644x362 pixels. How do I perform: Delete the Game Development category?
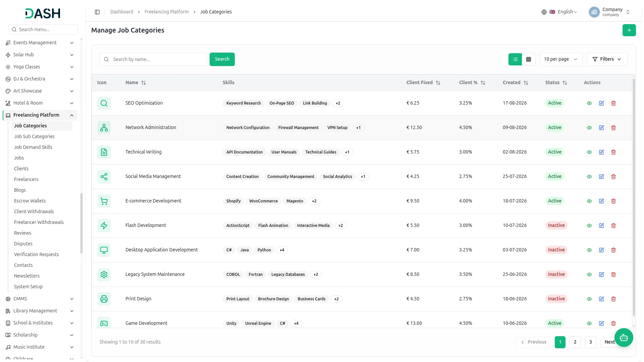click(613, 323)
